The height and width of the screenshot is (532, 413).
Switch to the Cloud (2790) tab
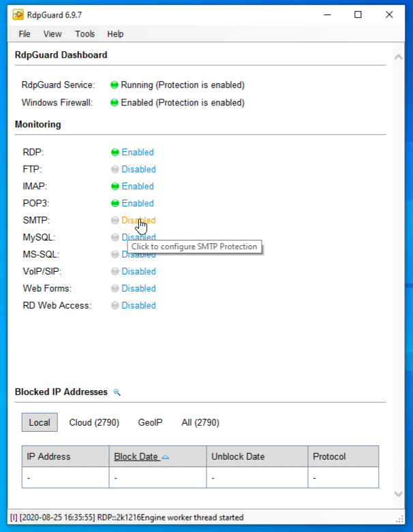coord(94,423)
